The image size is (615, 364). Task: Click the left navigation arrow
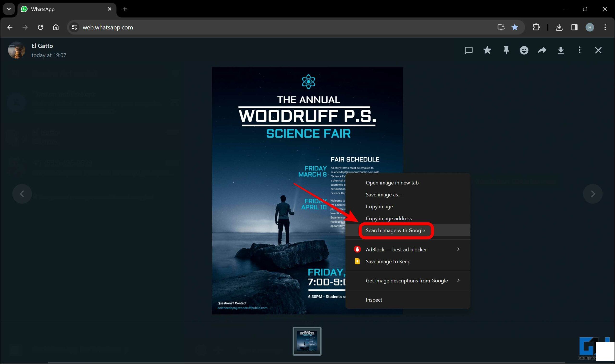[23, 193]
